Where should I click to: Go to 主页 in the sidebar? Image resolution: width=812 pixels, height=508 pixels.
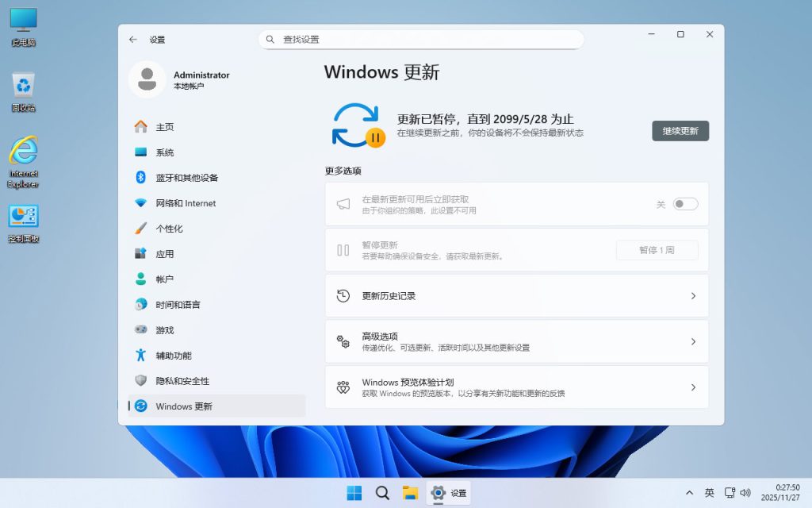coord(163,126)
